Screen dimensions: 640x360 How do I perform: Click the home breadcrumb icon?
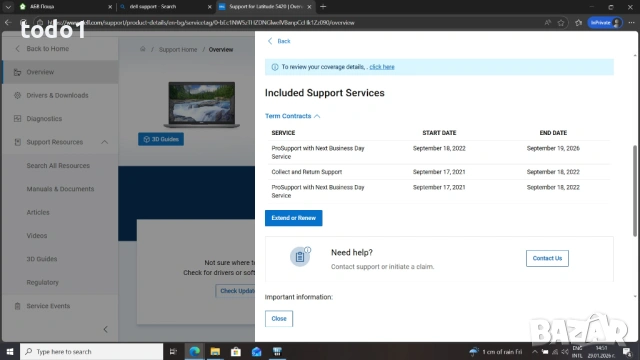(142, 49)
